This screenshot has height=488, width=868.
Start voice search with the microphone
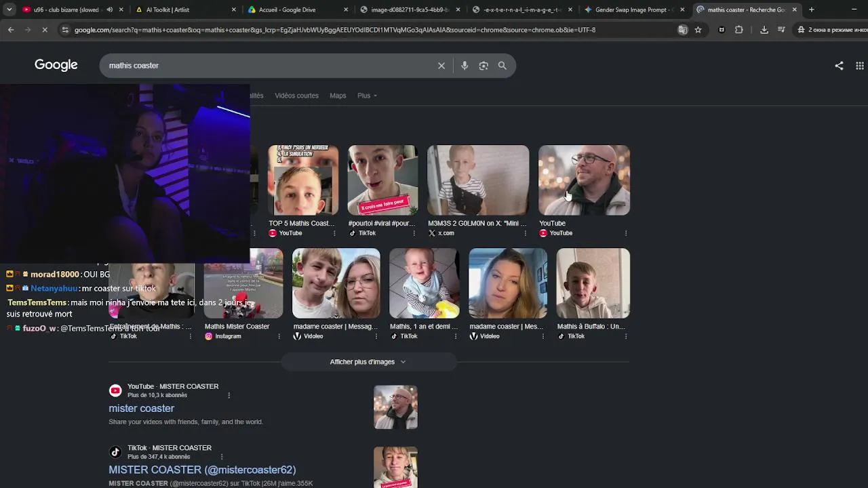pyautogui.click(x=465, y=66)
